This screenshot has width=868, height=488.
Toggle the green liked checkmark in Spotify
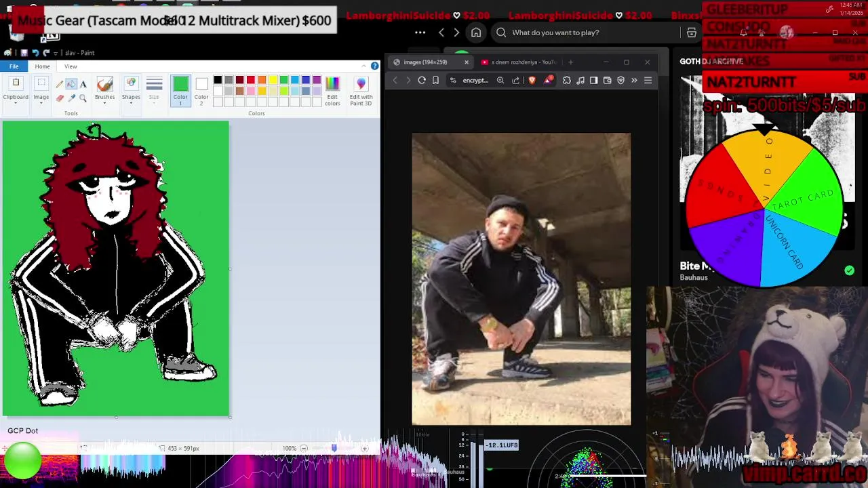pos(849,270)
